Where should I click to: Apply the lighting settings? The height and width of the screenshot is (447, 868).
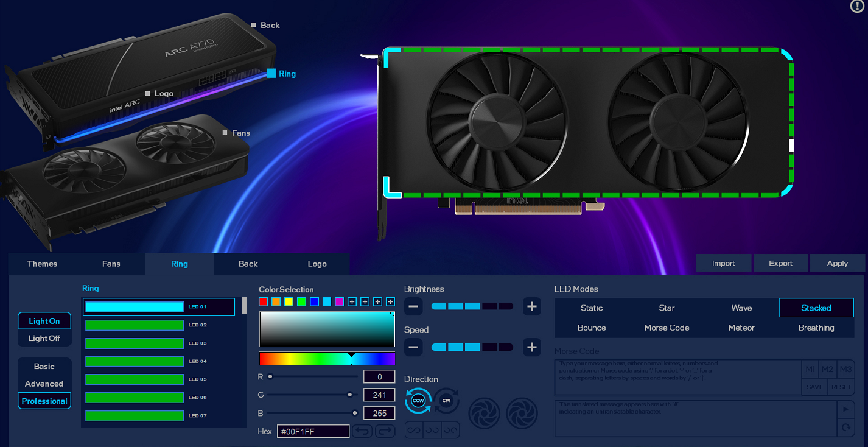(x=838, y=263)
